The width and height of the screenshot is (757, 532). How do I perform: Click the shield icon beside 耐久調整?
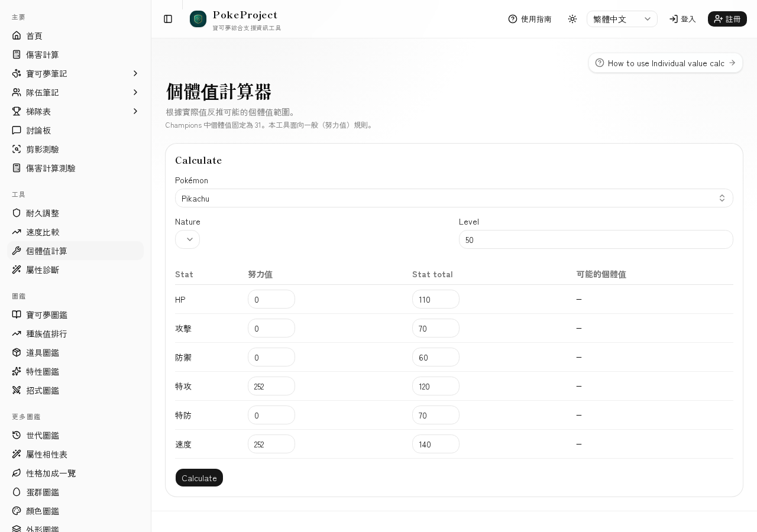pos(17,213)
